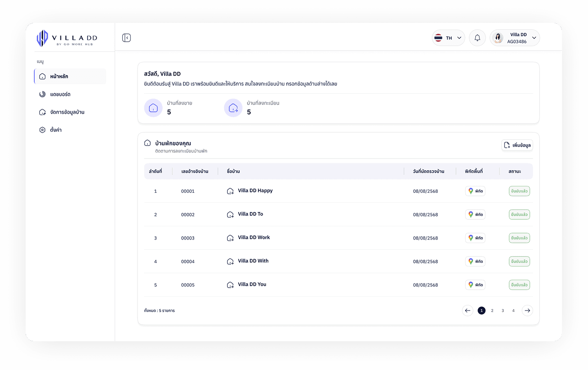Click reference number 00003

(x=188, y=238)
